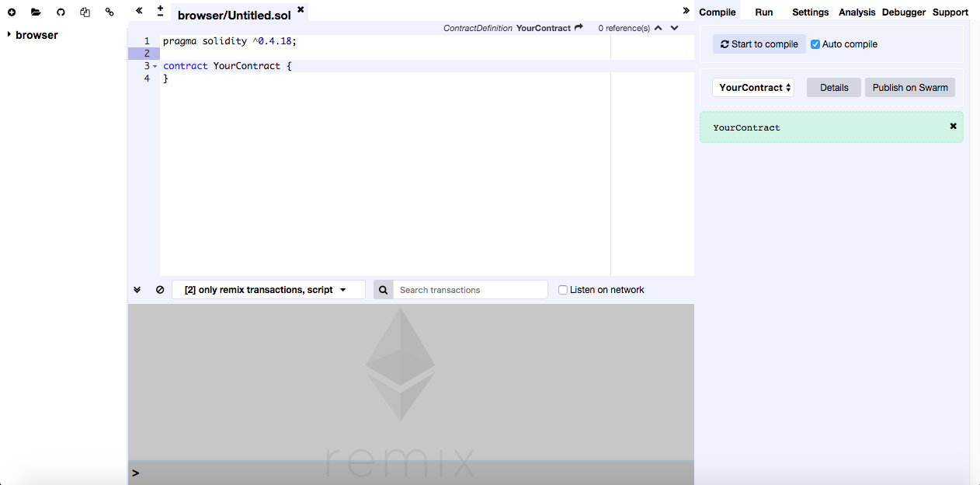
Task: Click ContractDefinition YourContract label
Action: coord(507,28)
